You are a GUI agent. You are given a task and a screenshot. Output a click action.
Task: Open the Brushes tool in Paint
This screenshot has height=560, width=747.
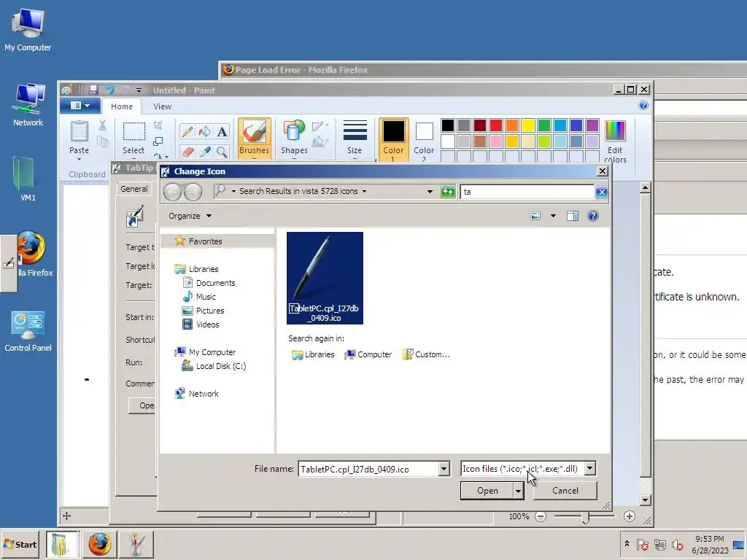pos(255,138)
